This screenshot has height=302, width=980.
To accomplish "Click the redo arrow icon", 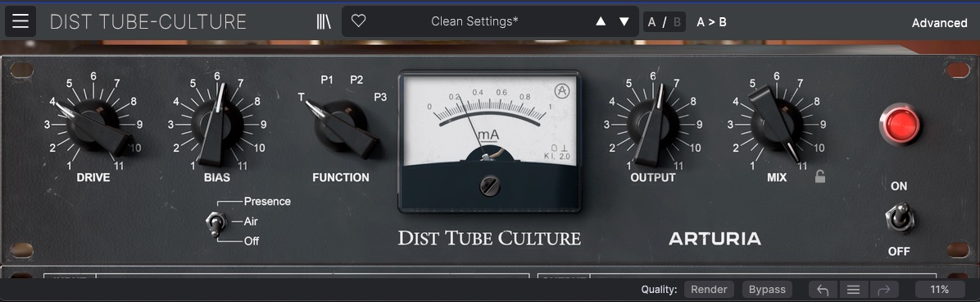I will [x=884, y=290].
